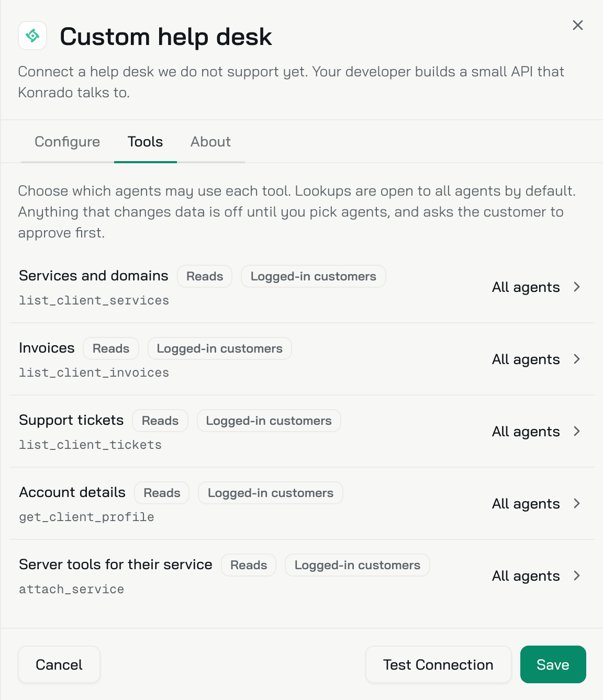603x700 pixels.
Task: Expand the Account details row chevron
Action: [577, 503]
